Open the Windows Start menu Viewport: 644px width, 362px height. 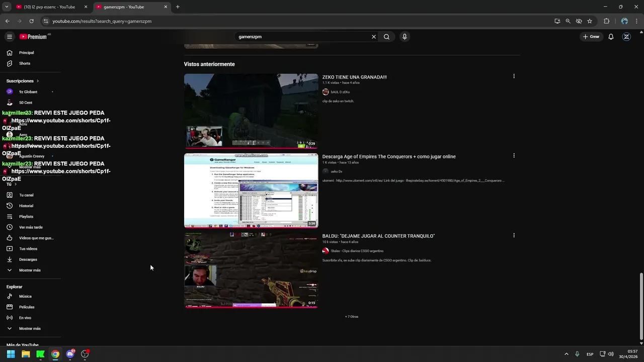click(11, 354)
